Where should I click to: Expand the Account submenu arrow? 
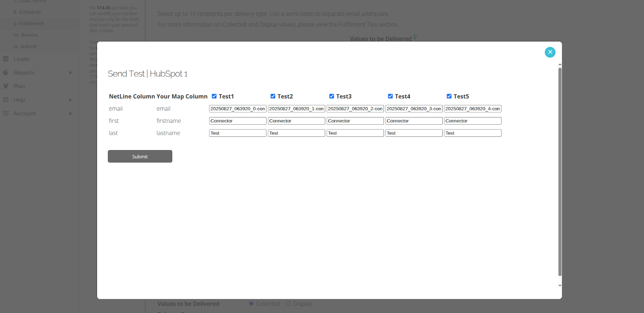click(70, 113)
